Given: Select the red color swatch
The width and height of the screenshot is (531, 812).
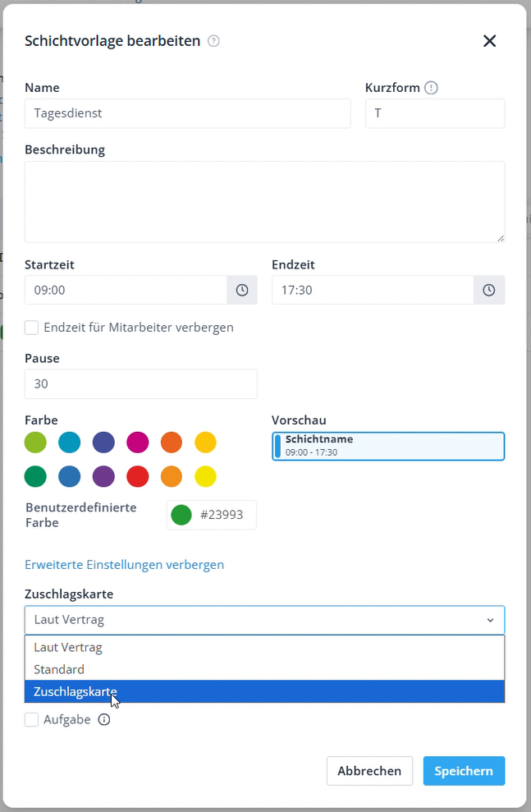Looking at the screenshot, I should click(137, 476).
